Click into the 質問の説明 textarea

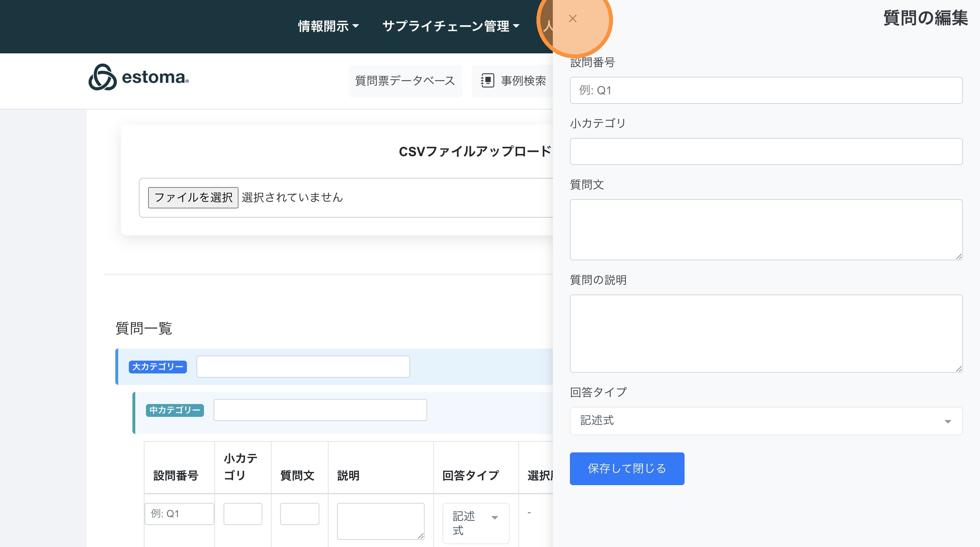[765, 333]
